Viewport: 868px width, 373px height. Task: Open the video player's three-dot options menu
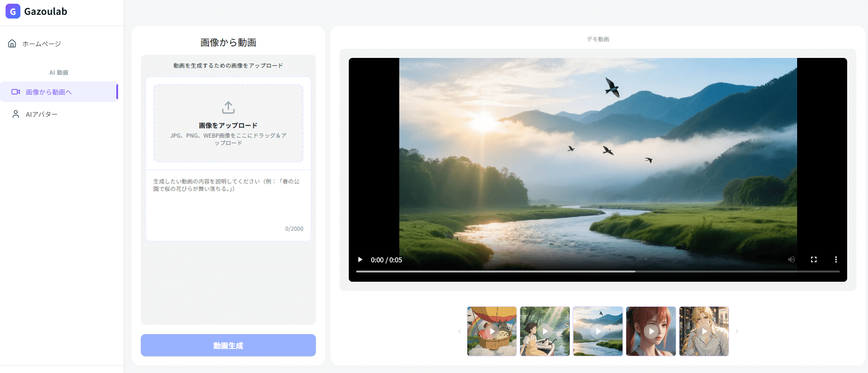836,259
